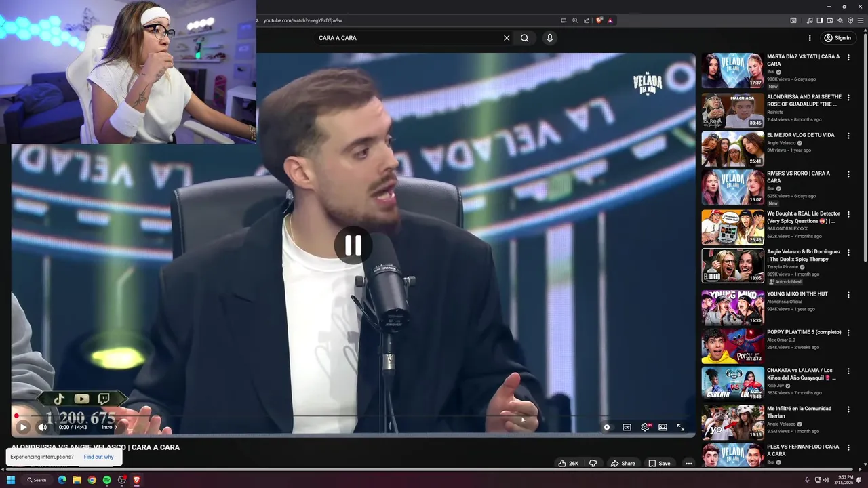Click the cast/install icon in address bar

[563, 20]
